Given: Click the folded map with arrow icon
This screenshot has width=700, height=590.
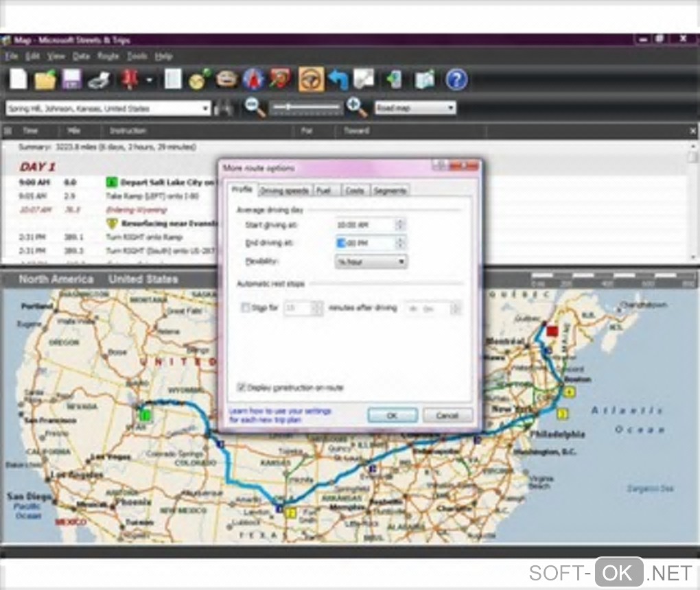Looking at the screenshot, I should pyautogui.click(x=425, y=80).
